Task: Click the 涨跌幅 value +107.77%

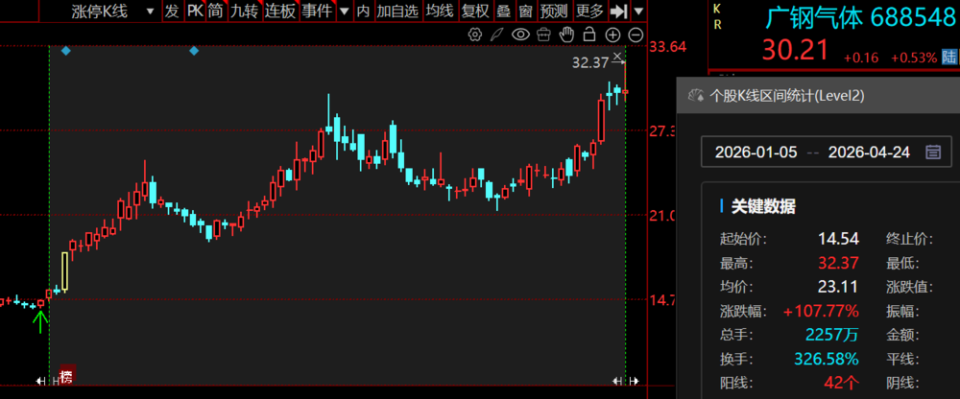Action: [821, 311]
